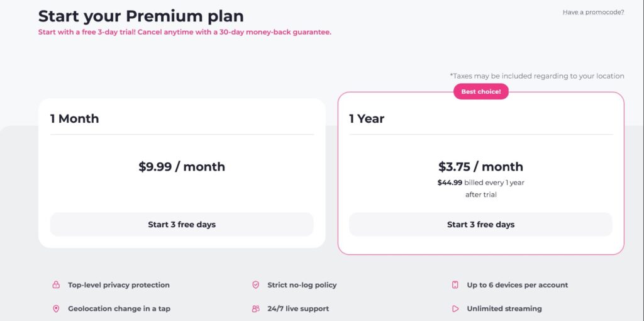Click the lock icon for privacy protection

click(x=56, y=285)
